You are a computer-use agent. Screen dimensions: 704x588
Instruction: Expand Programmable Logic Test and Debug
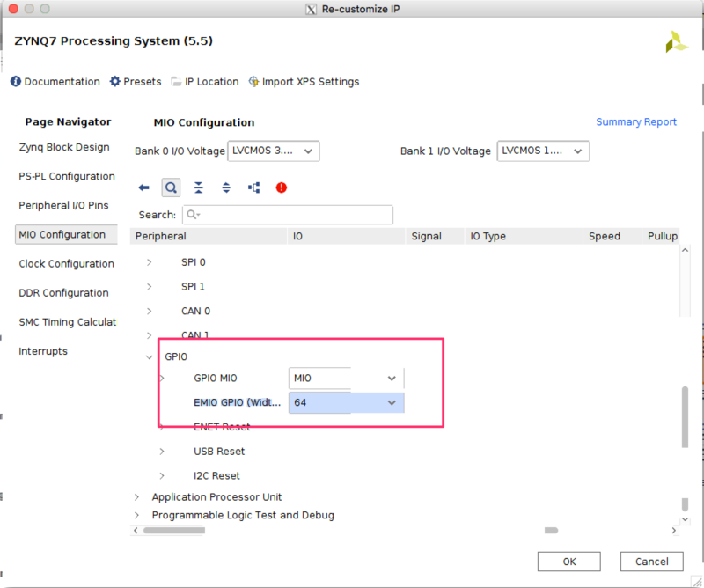(136, 515)
